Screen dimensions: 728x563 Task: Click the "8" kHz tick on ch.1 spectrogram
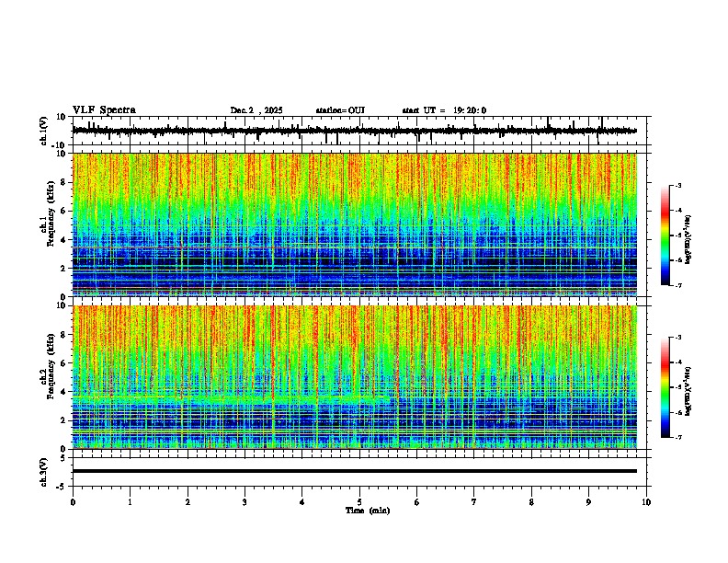(63, 182)
